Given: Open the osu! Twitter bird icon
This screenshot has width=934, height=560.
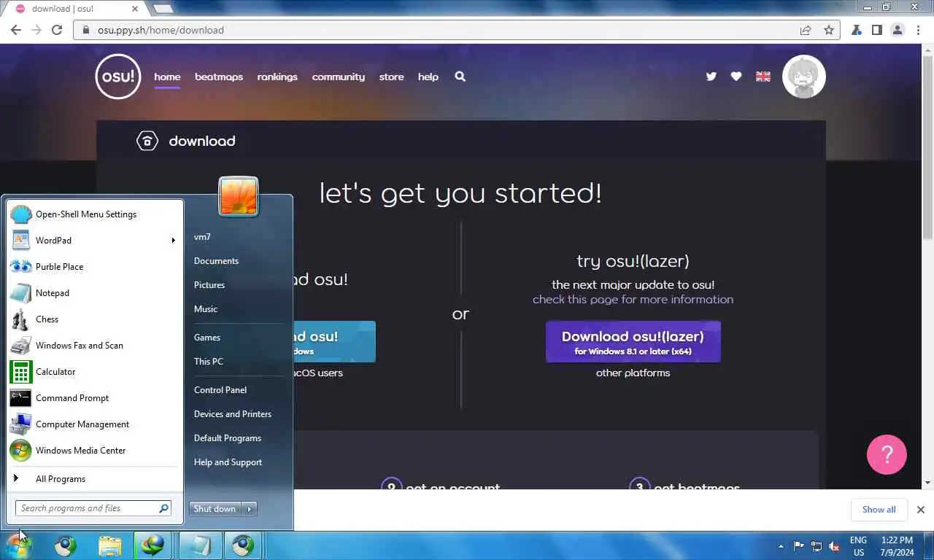Looking at the screenshot, I should click(x=711, y=77).
